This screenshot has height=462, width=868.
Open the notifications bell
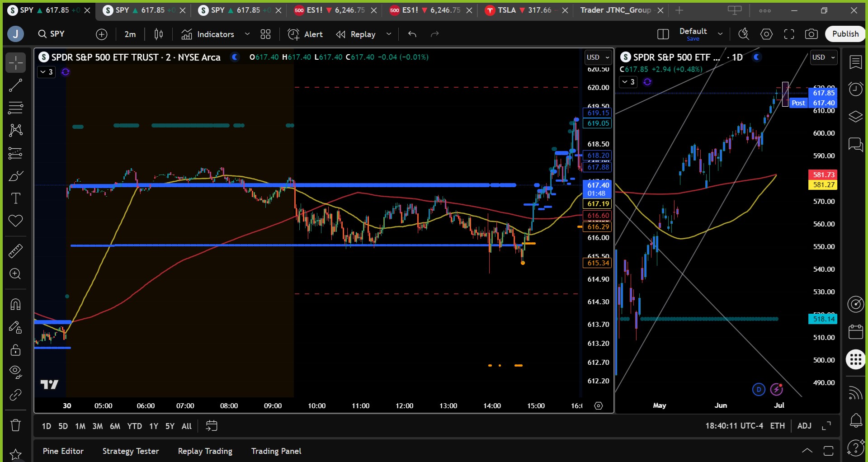pyautogui.click(x=856, y=420)
